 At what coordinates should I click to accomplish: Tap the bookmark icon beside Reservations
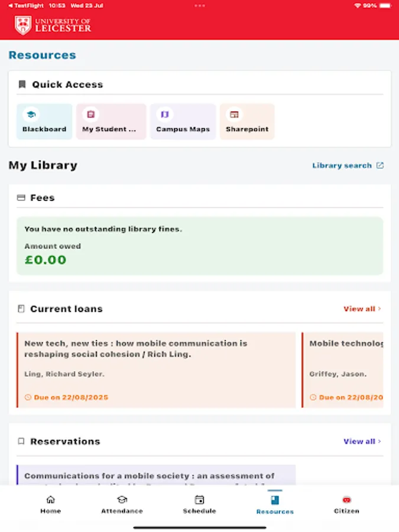pyautogui.click(x=21, y=440)
